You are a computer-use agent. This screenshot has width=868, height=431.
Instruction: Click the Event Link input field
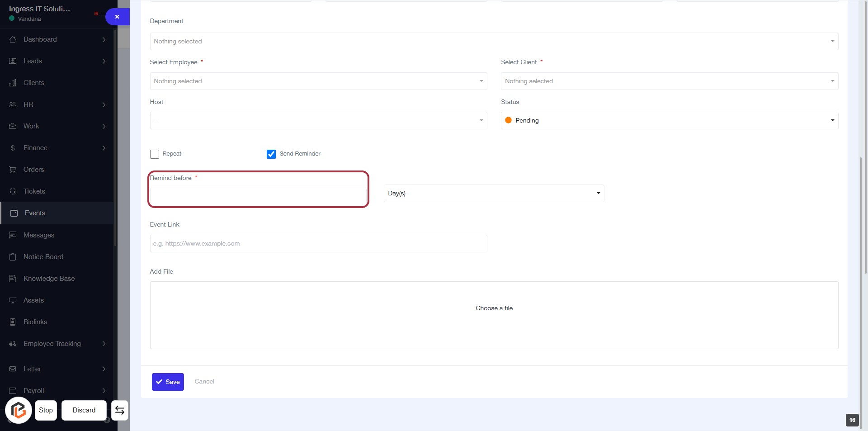click(318, 243)
